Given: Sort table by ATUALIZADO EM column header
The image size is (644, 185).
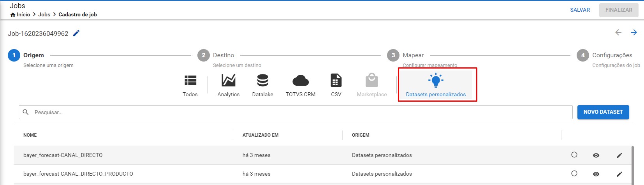Looking at the screenshot, I should tap(260, 135).
